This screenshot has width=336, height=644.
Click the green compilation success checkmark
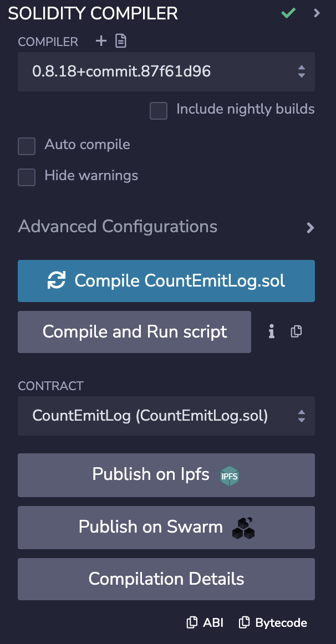coord(288,13)
